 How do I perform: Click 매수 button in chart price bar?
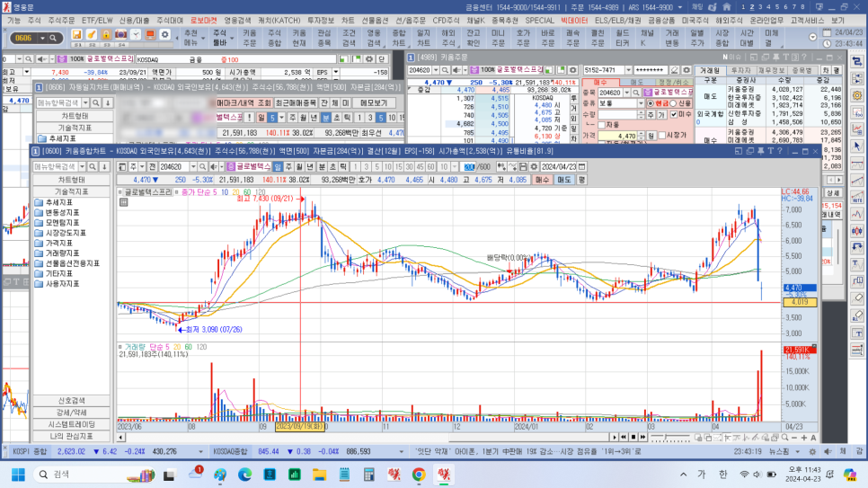coord(542,180)
